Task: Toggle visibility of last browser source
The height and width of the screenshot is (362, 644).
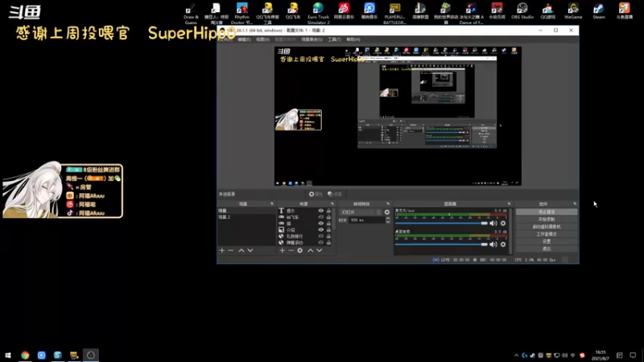Action: [x=320, y=243]
